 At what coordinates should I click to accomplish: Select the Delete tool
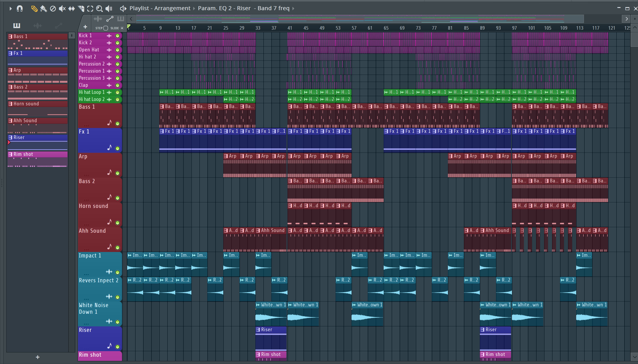53,8
